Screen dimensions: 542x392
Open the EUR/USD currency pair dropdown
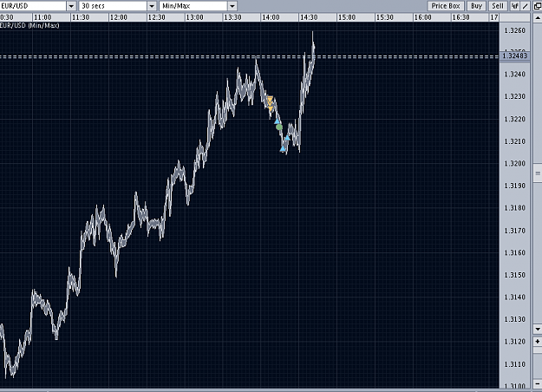point(71,6)
